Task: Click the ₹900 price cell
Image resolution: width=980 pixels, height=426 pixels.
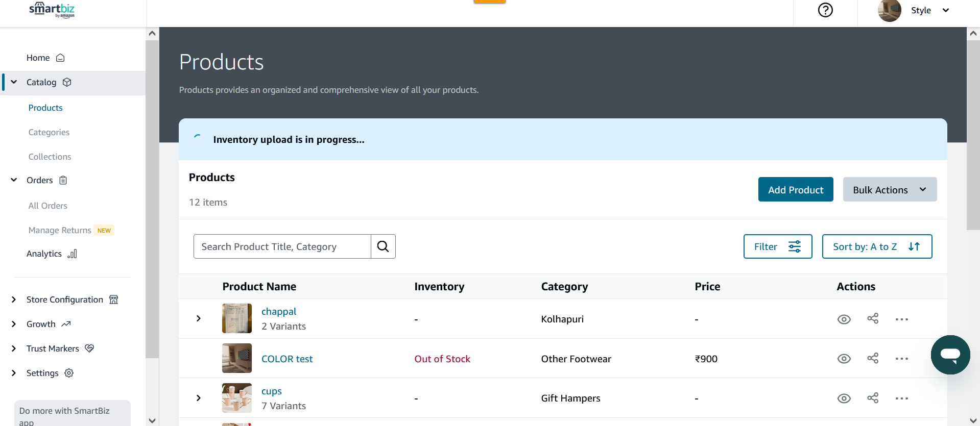Action: pyautogui.click(x=706, y=359)
